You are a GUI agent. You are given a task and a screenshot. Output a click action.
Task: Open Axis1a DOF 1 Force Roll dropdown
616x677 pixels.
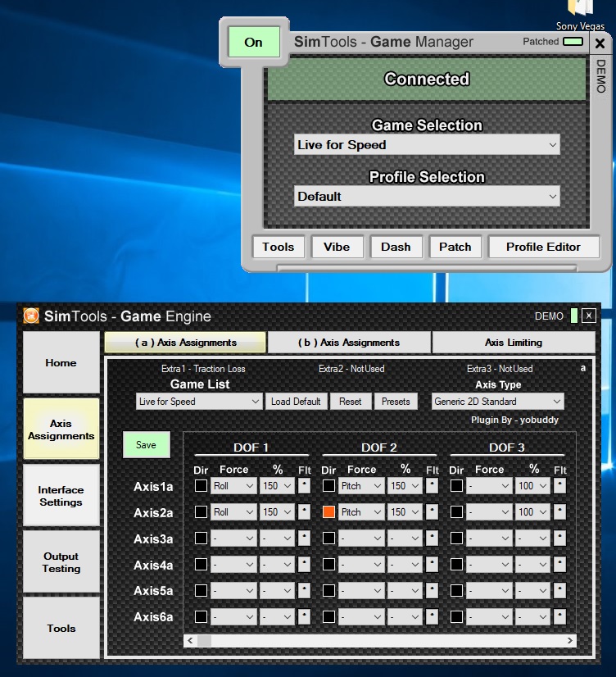tap(233, 486)
